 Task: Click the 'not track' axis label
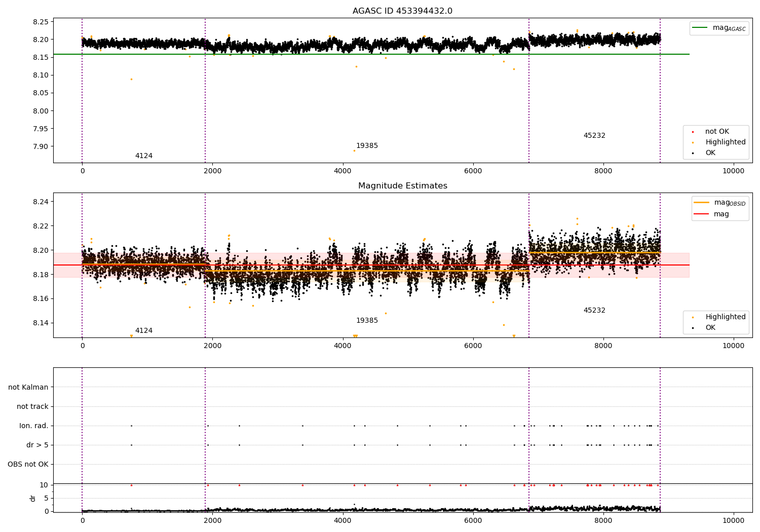point(32,406)
